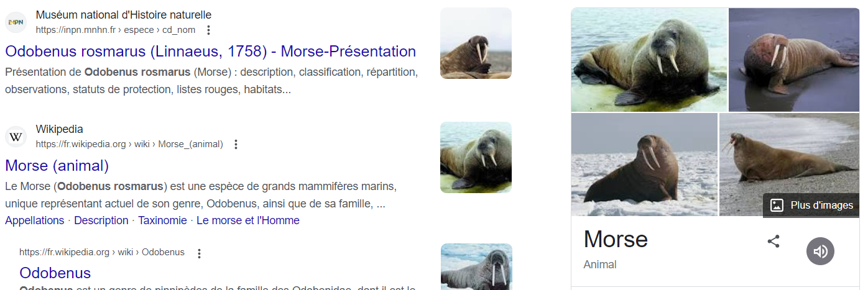Open the share icon in the Morse panel
868x290 pixels.
773,242
